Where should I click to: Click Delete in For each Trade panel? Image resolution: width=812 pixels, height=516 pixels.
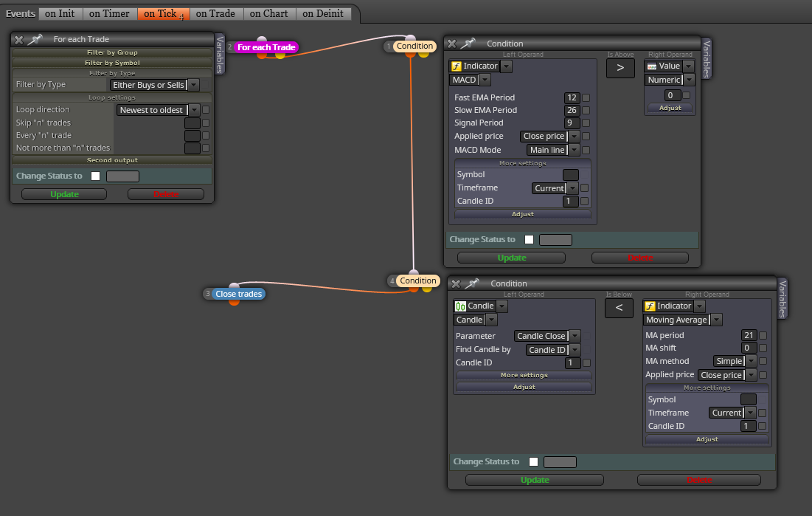tap(166, 194)
